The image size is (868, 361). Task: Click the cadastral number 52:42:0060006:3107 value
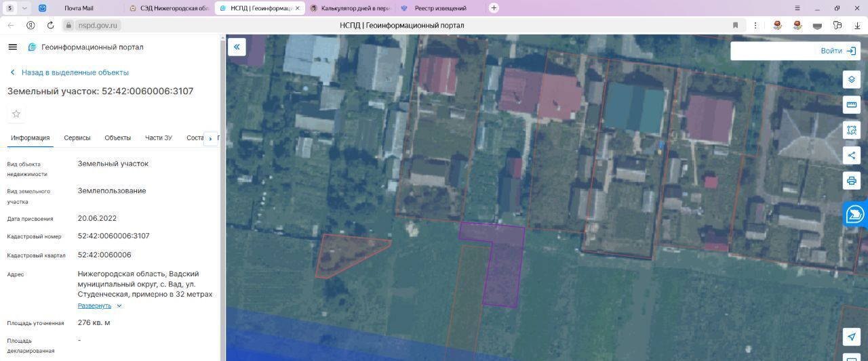114,236
